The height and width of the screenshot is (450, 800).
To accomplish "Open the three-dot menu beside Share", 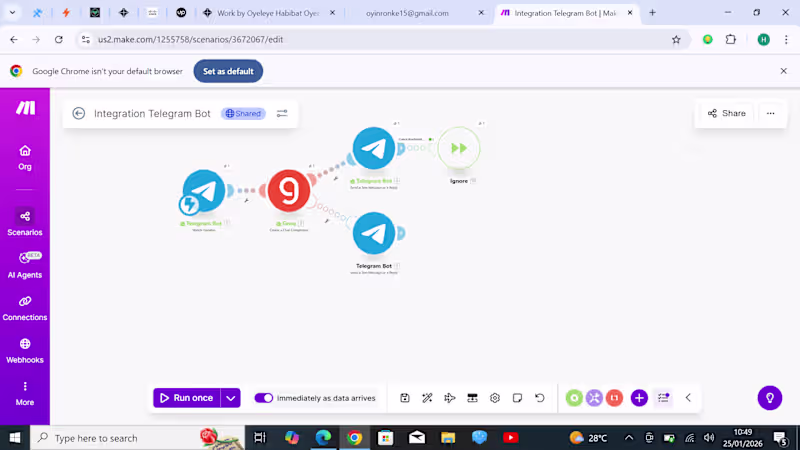I will (x=770, y=113).
